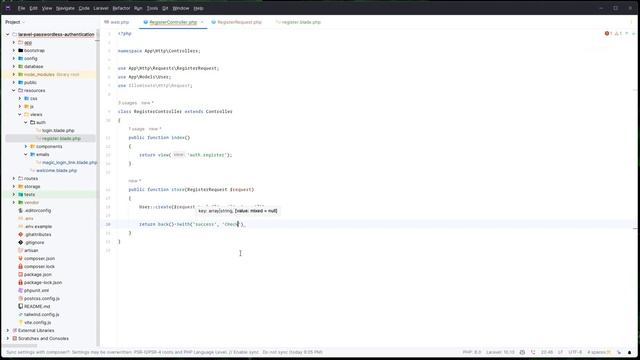Click the composer.lock lock icon
This screenshot has height=360, width=640.
(20, 266)
